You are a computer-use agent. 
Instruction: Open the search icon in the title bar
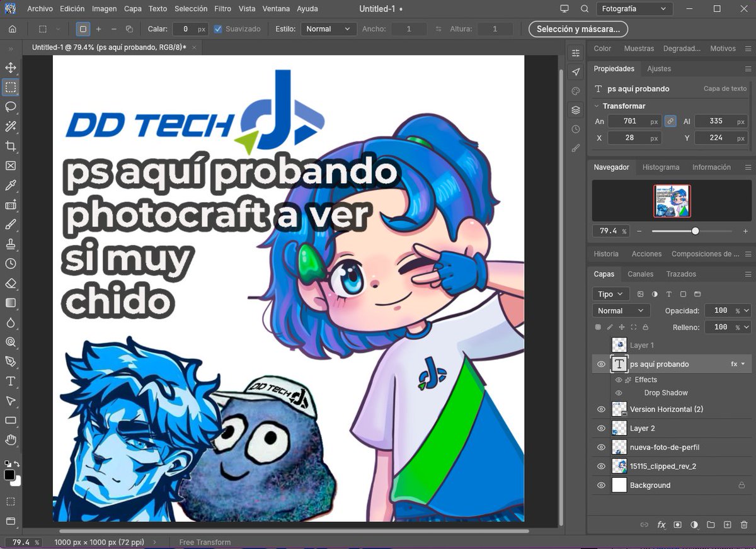pyautogui.click(x=585, y=9)
